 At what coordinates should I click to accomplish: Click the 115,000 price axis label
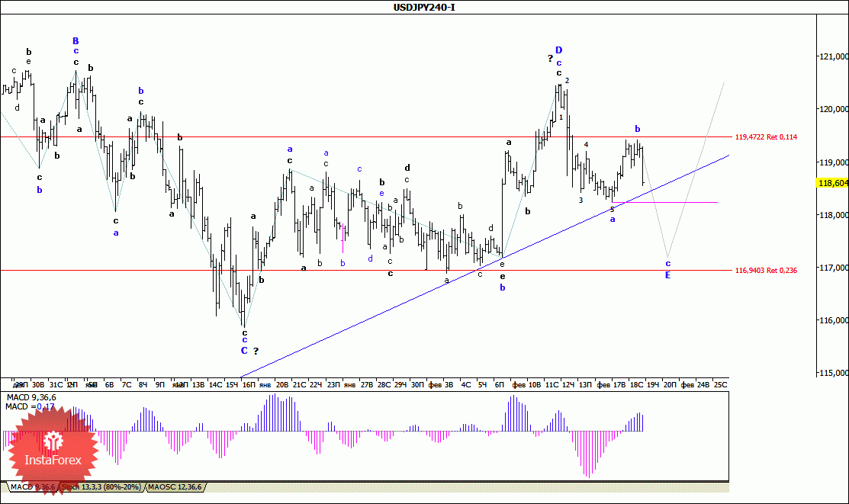tap(833, 372)
